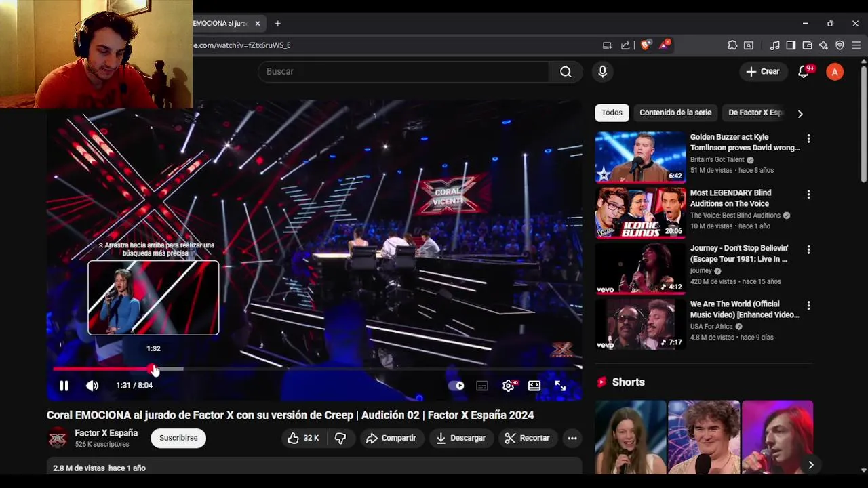Open a new browser tab
Viewport: 868px width, 488px height.
point(277,23)
